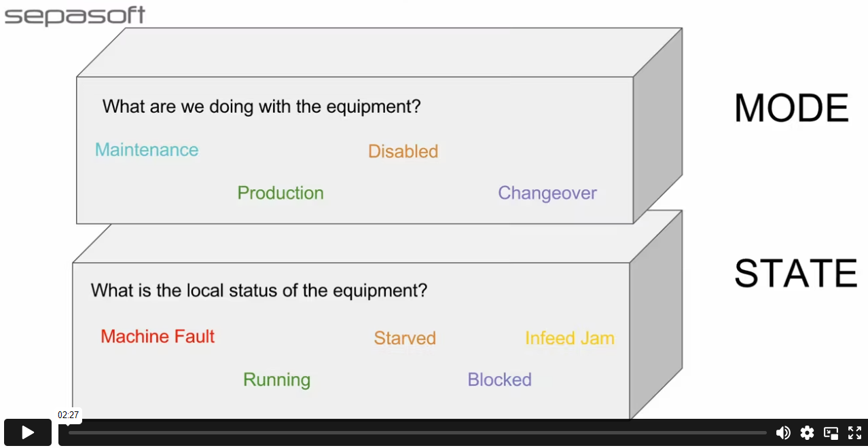Click the 02:27 timestamp tooltip
868x448 pixels.
point(68,415)
